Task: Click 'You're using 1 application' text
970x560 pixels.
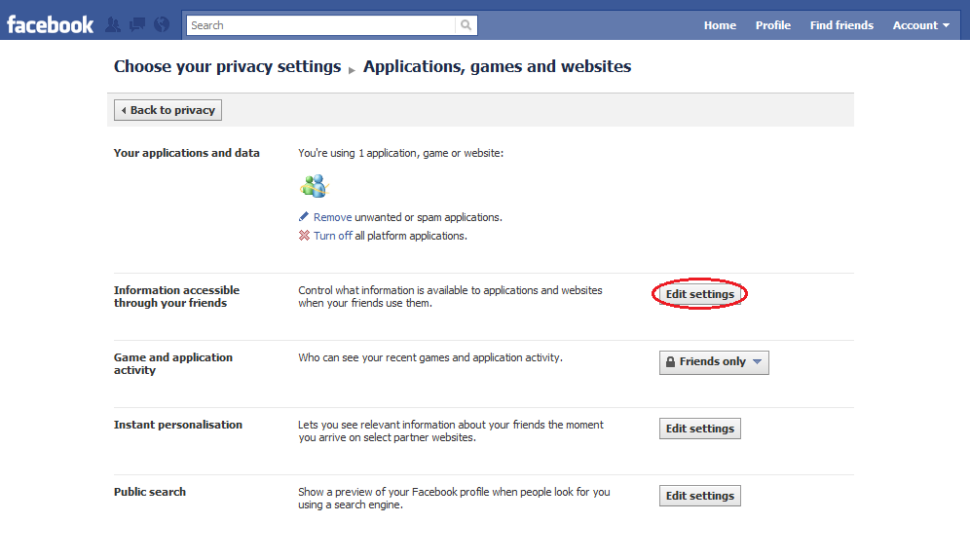Action: tap(401, 153)
